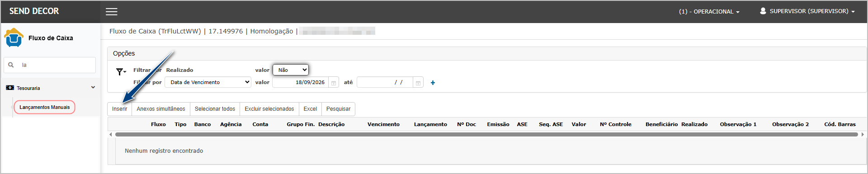Viewport: 868px width, 174px height.
Task: Sort by ASE column header
Action: click(x=522, y=124)
